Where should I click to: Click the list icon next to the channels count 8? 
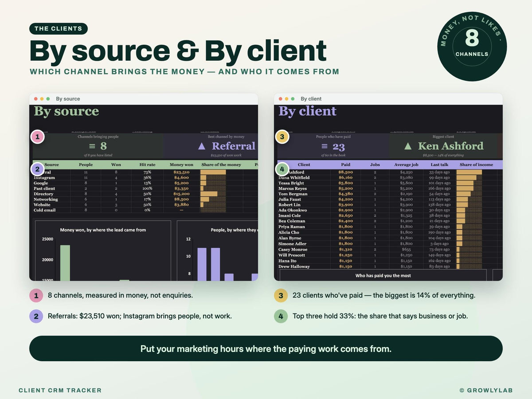pos(92,146)
